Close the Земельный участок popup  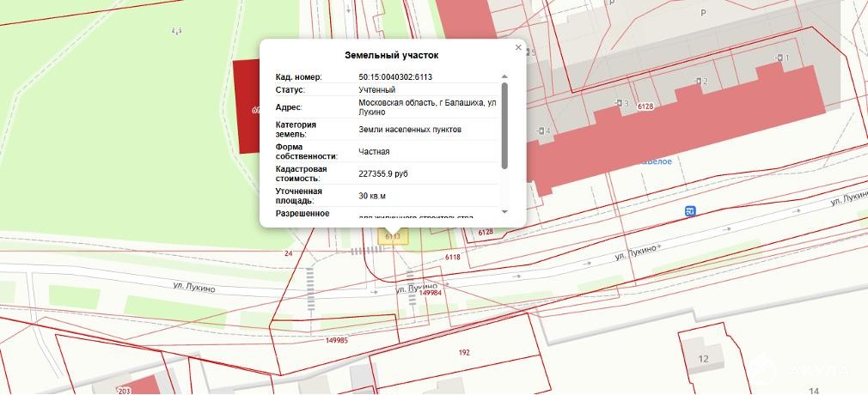518,48
